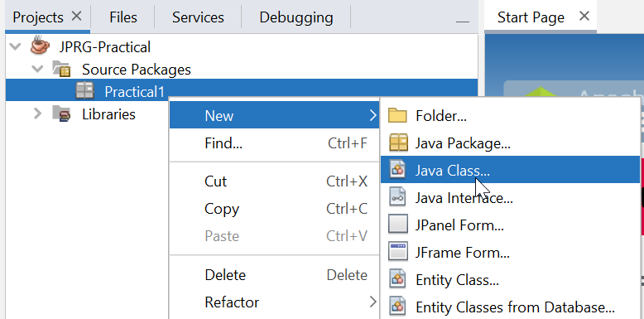Click the Java Class file icon
644x319 pixels.
(x=397, y=170)
